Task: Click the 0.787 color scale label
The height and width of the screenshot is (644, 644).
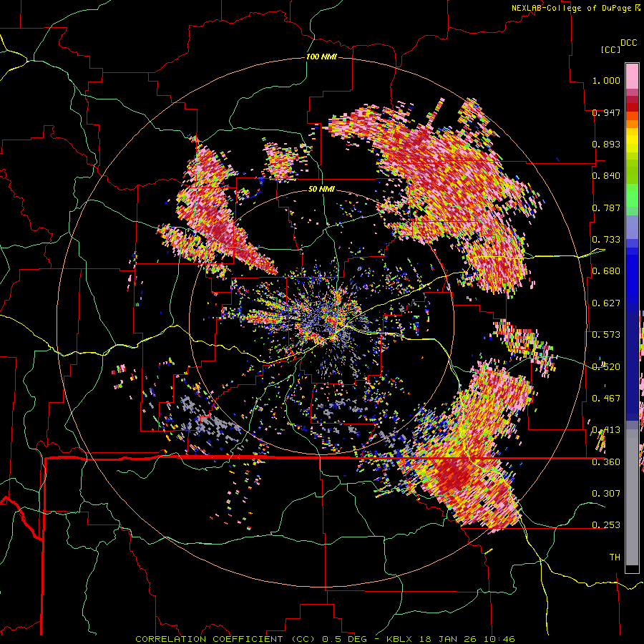Action: coord(606,208)
